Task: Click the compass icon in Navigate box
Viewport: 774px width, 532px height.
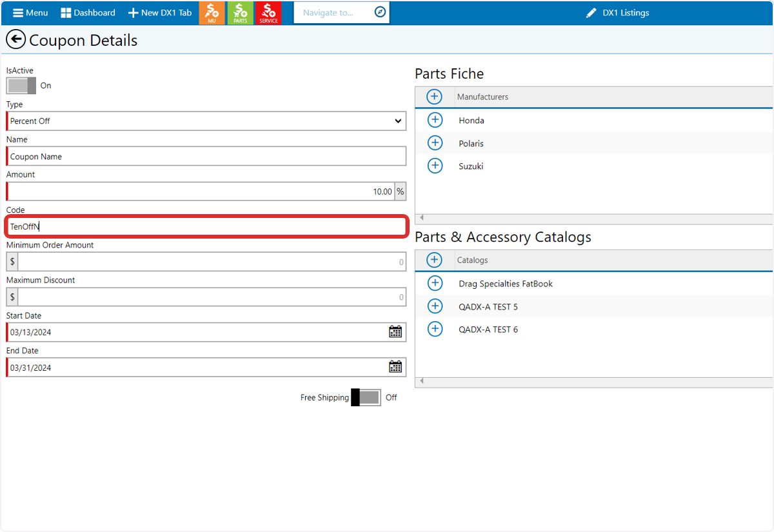Action: tap(380, 13)
